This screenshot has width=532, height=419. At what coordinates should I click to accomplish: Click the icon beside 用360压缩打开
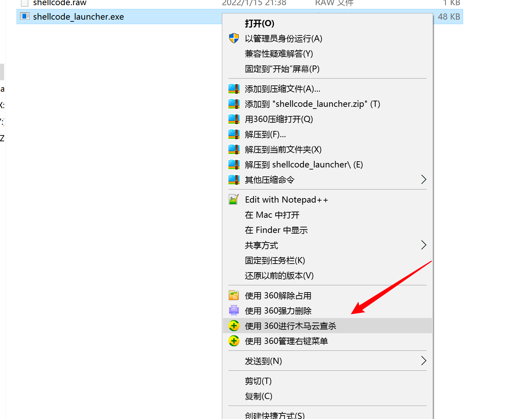coord(234,119)
